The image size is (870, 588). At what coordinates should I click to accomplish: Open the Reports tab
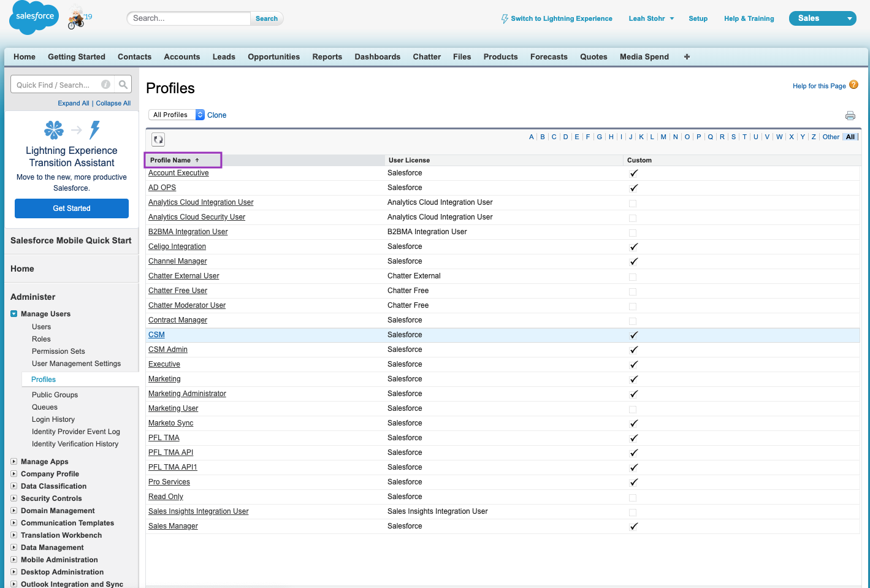click(327, 56)
